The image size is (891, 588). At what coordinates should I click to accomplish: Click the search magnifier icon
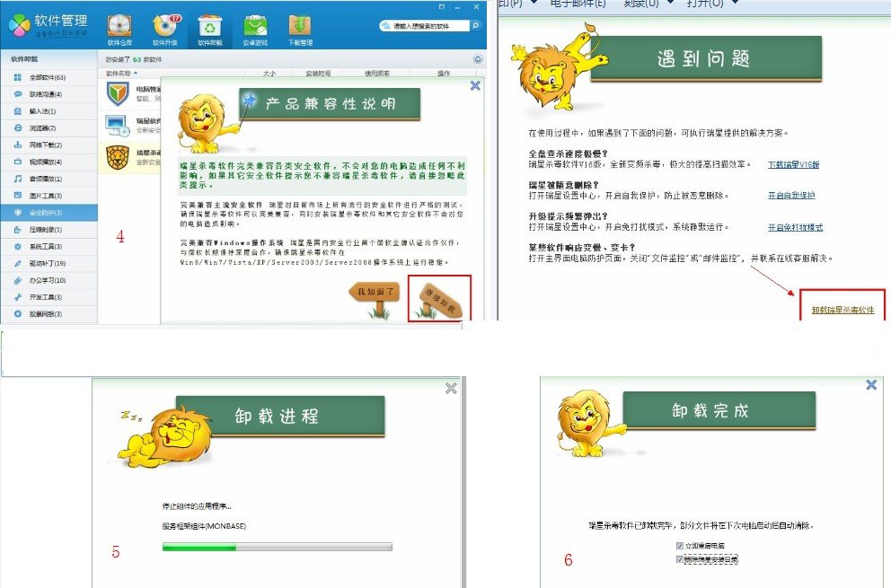pos(476,25)
